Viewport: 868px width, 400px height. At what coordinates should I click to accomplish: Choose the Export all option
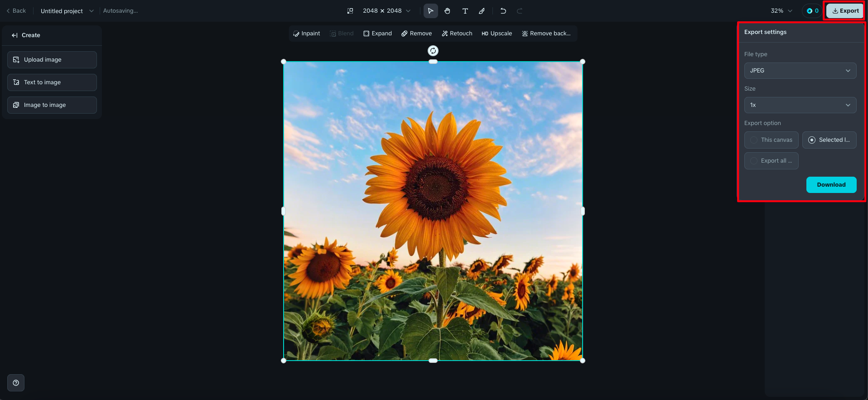(x=772, y=161)
